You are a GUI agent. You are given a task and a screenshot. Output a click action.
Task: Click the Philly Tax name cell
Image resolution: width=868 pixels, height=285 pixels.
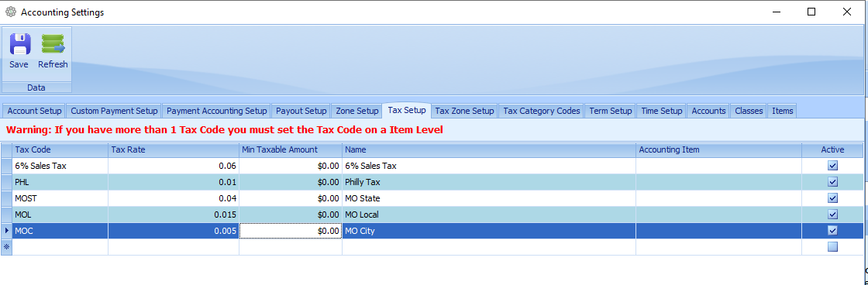click(489, 181)
